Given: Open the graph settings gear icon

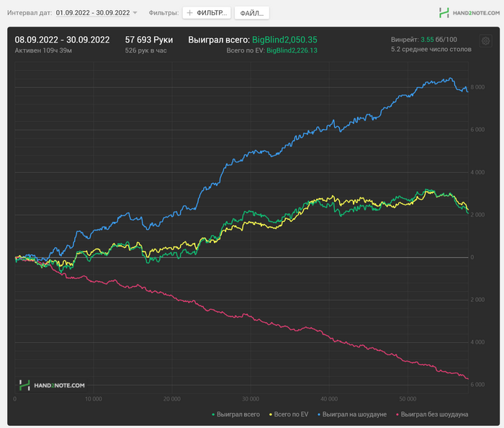Looking at the screenshot, I should 486,41.
